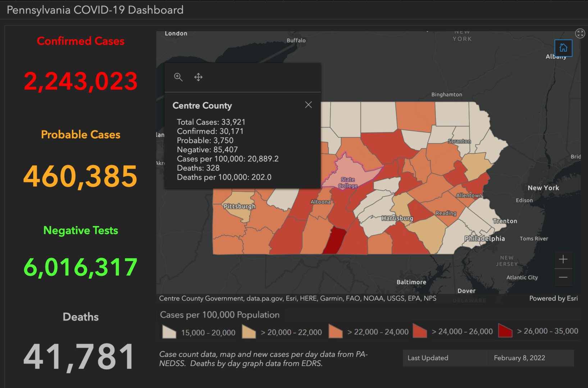
Task: Close the Centre County popup
Action: (308, 105)
